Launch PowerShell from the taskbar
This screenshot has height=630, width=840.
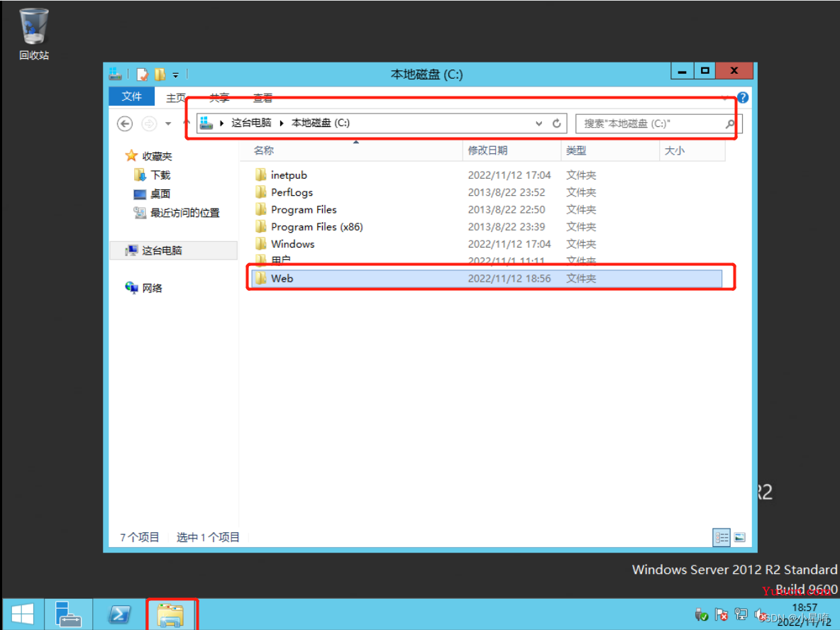tap(119, 614)
